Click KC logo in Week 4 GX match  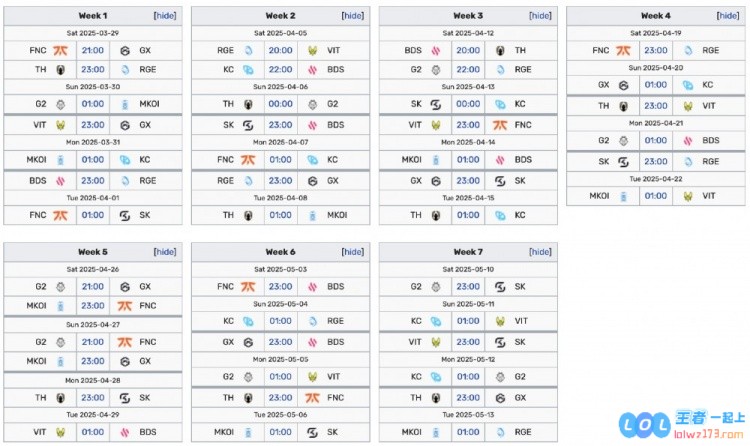(x=688, y=85)
